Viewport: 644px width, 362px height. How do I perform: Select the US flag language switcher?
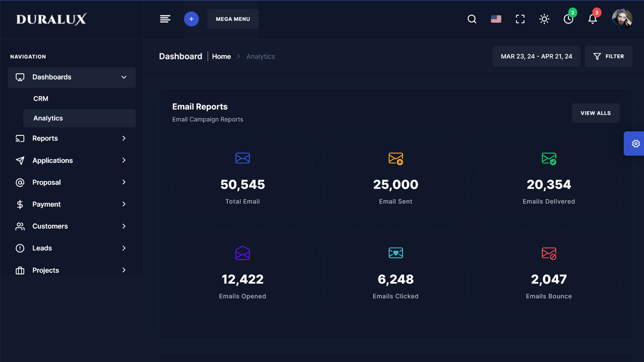[x=496, y=19]
